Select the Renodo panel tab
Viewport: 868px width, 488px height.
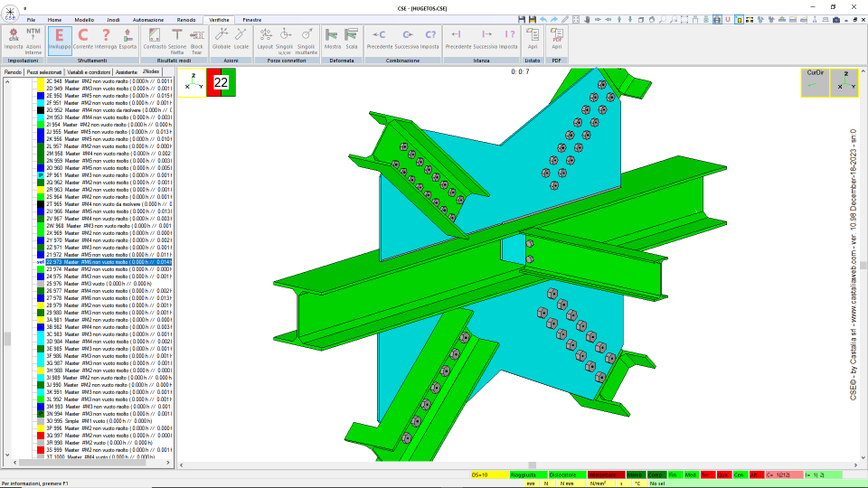click(13, 72)
